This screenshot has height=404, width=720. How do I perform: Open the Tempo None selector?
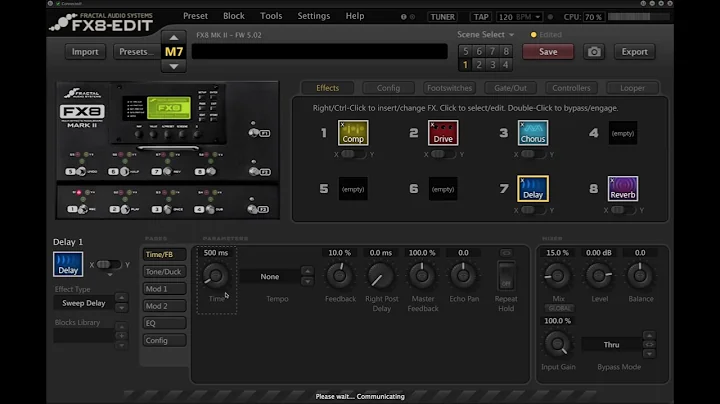coord(270,276)
